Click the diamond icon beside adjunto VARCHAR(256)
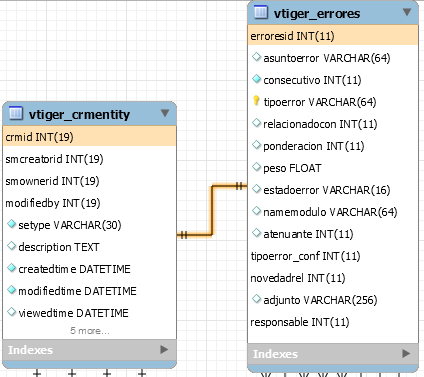The image size is (424, 377). coord(256,299)
